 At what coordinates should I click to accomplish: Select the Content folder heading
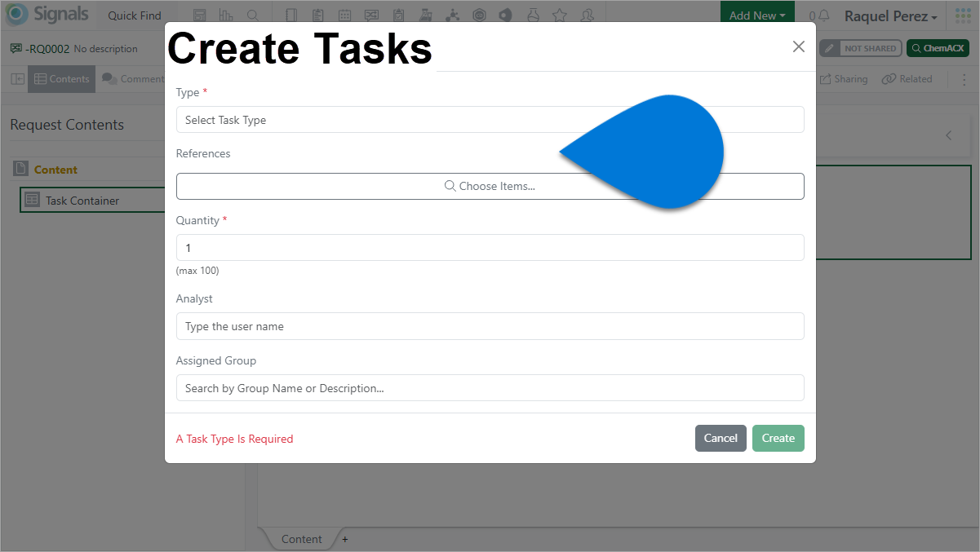pyautogui.click(x=55, y=170)
